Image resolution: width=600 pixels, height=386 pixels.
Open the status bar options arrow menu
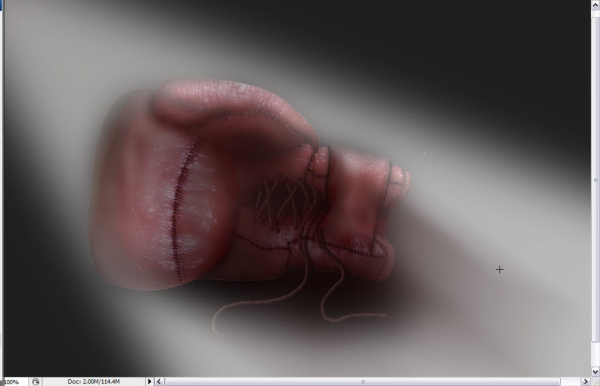pos(150,381)
